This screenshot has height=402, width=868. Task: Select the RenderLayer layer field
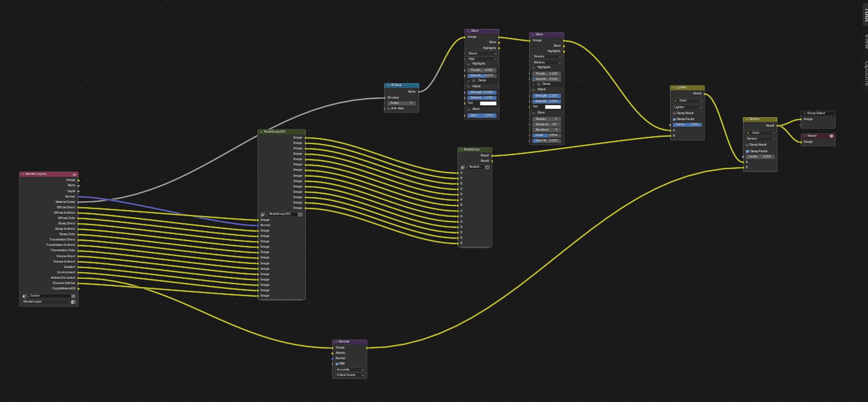tap(46, 302)
